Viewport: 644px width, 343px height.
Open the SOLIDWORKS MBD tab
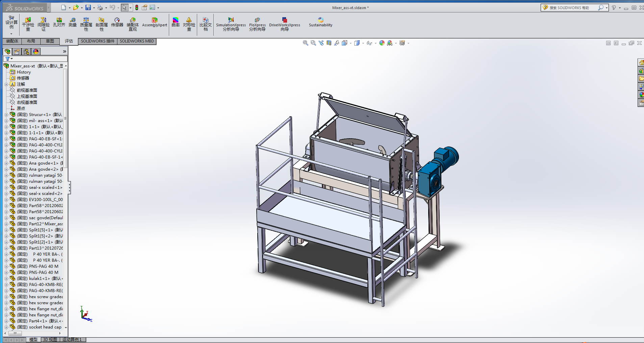pyautogui.click(x=137, y=41)
